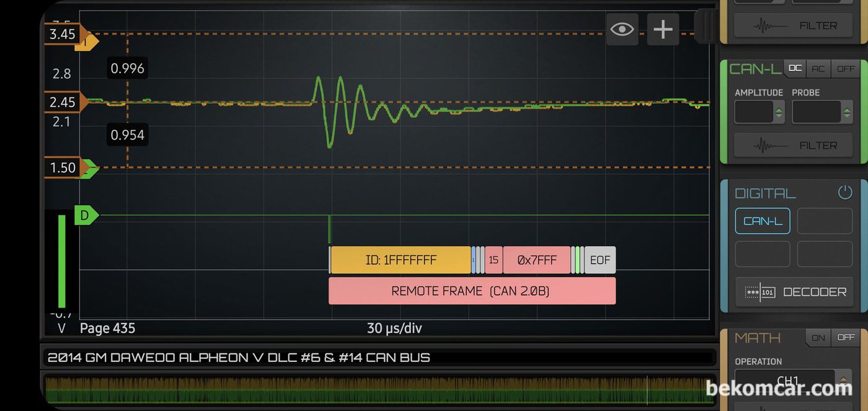Click the REMOTE FRAME (CAN 2.0B) decode bar
This screenshot has width=868, height=411.
point(472,291)
